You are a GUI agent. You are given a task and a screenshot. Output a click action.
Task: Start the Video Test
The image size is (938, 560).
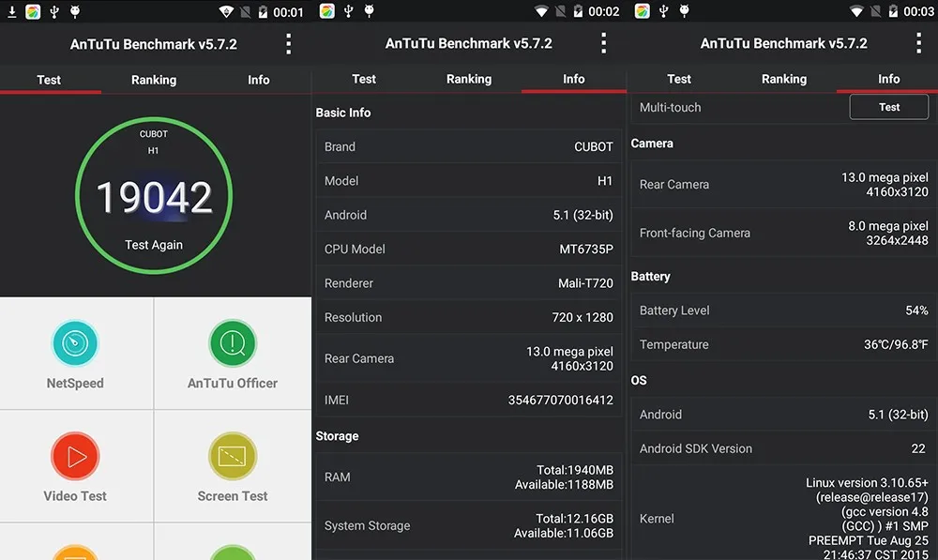click(75, 467)
